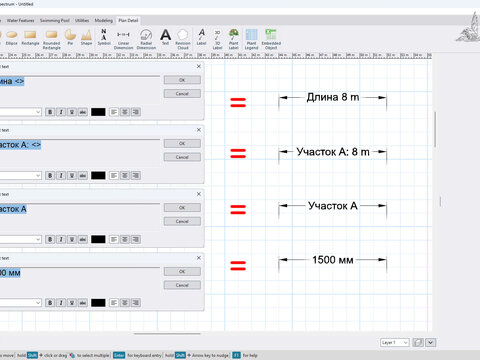This screenshot has height=360, width=480.
Task: Switch to the Modeling tab
Action: tap(104, 20)
